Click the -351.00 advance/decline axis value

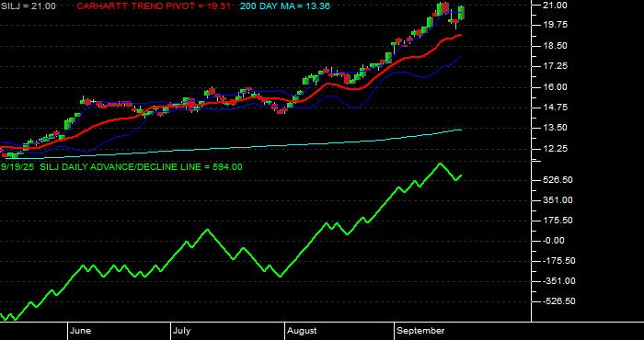559,281
